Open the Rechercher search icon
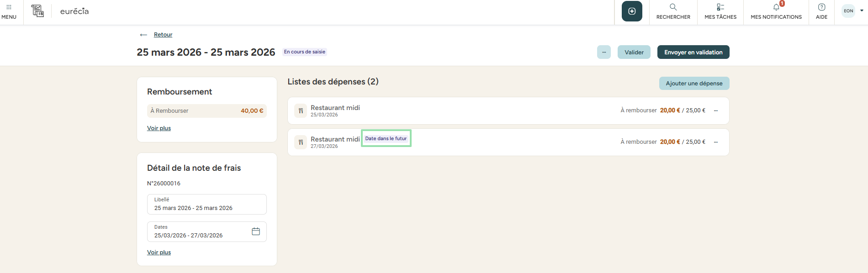 [673, 7]
